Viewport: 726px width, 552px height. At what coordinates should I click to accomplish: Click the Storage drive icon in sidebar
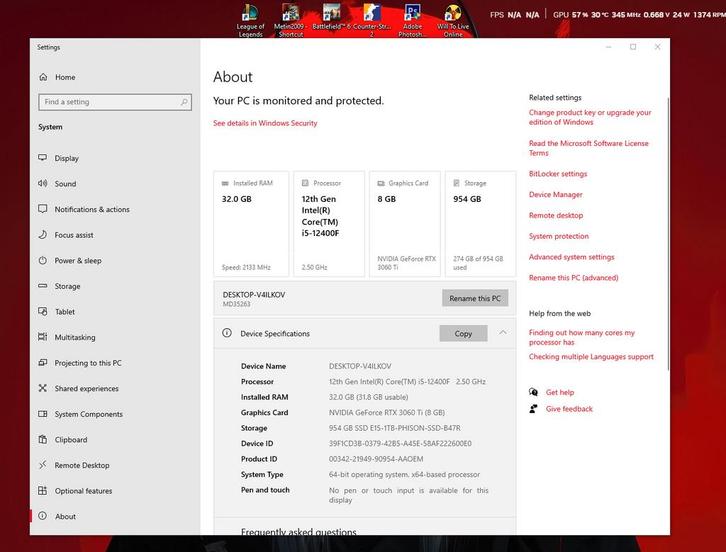tap(43, 286)
